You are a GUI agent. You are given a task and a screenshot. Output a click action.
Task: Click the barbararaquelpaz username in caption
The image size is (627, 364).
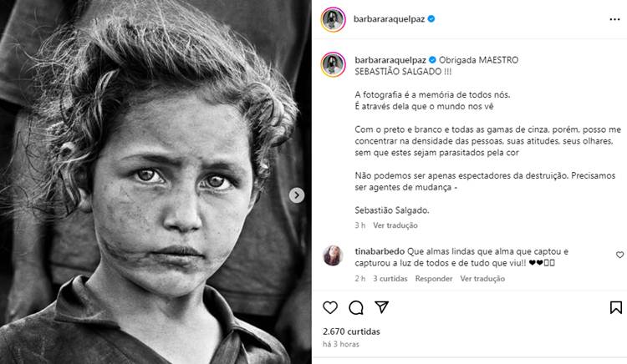tap(390, 60)
